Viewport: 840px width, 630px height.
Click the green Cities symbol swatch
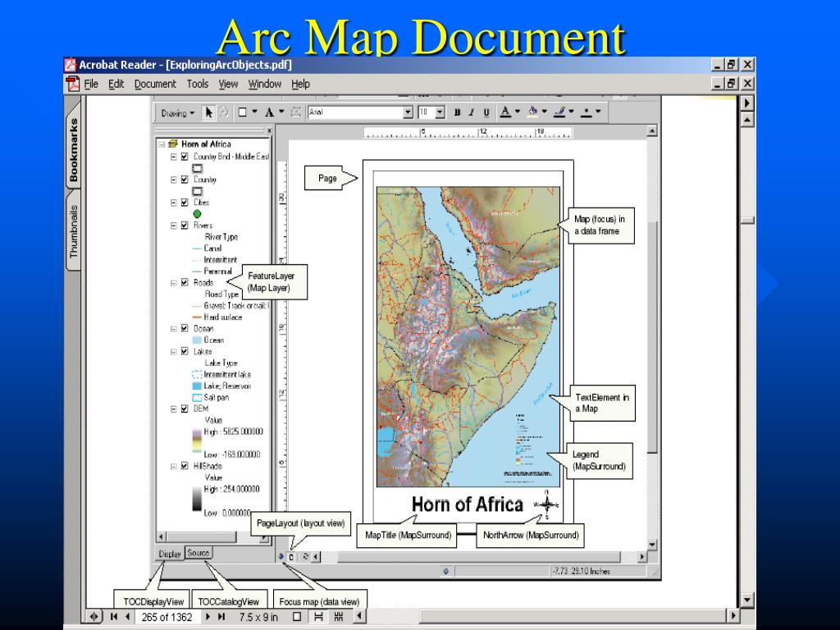197,214
